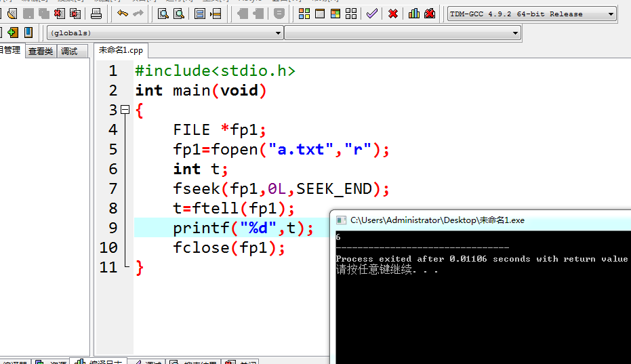Click the int main(void) line
Image resolution: width=631 pixels, height=364 pixels.
pyautogui.click(x=201, y=91)
